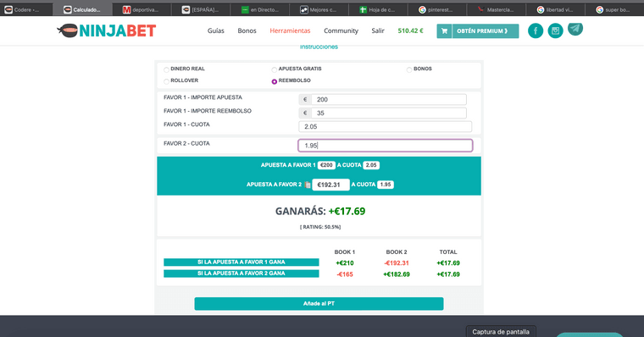Click the shopping cart icon

(x=444, y=30)
